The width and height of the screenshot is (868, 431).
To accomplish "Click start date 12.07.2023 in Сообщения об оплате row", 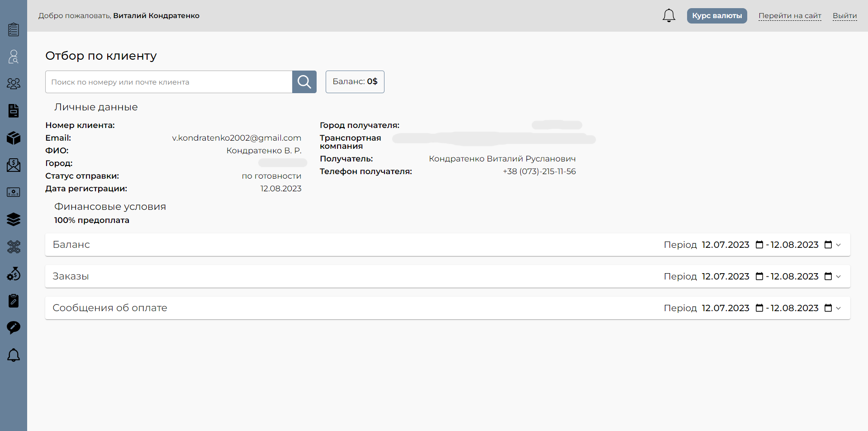I will point(726,308).
